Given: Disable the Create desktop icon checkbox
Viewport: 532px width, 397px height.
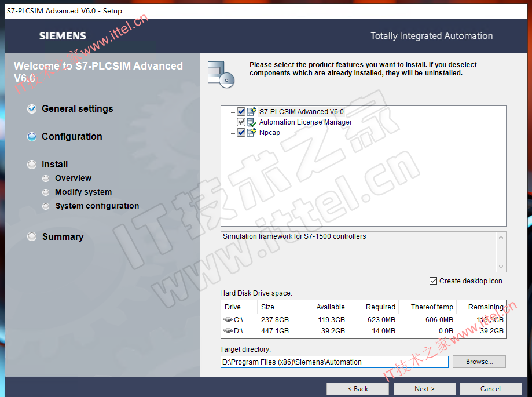Looking at the screenshot, I should click(x=433, y=281).
